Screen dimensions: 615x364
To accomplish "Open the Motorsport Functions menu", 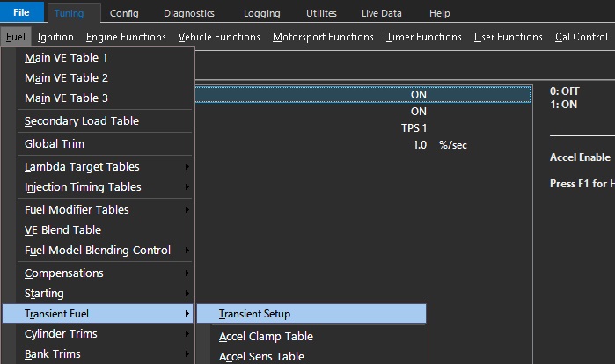I will [323, 37].
